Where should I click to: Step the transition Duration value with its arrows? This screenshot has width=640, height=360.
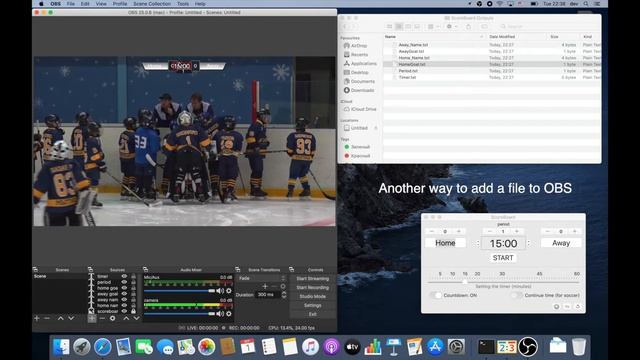coord(284,294)
